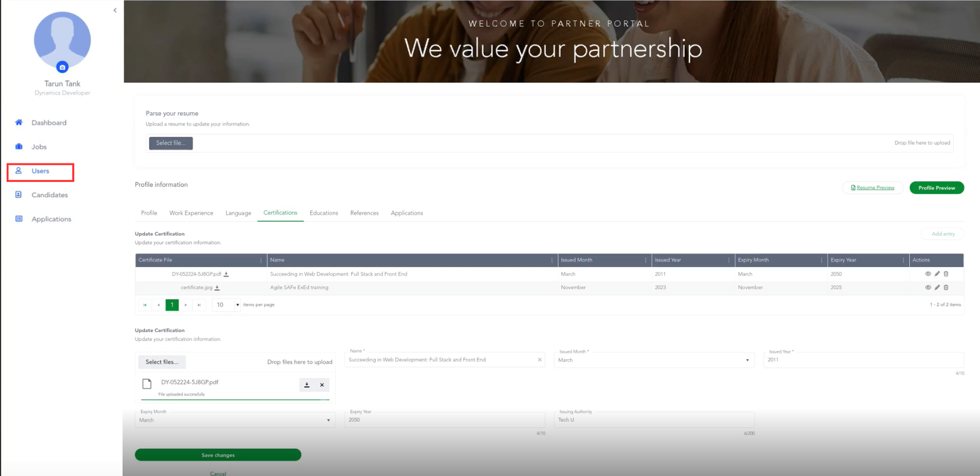Open the Issued Month column menu
This screenshot has width=980, height=476.
click(645, 260)
